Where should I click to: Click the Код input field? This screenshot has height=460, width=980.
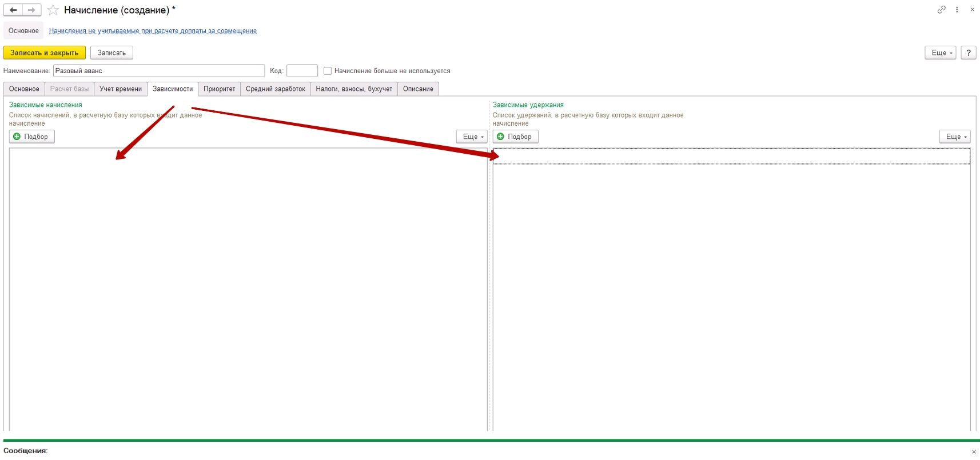(302, 71)
